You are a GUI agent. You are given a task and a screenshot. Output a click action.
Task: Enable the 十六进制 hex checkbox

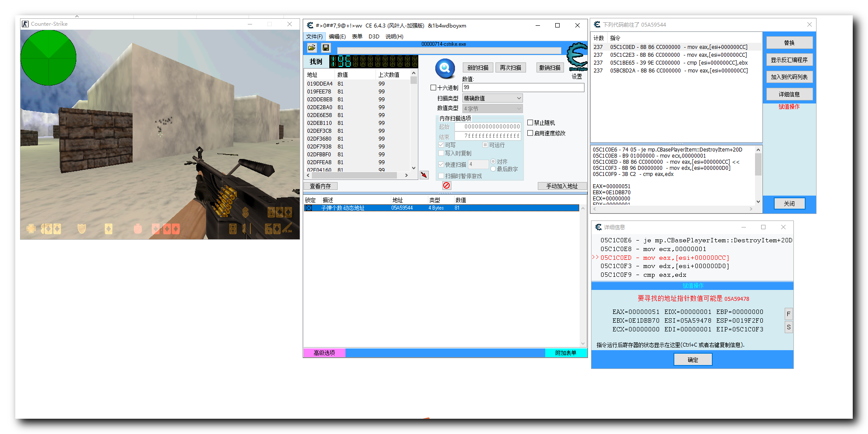[x=433, y=88]
